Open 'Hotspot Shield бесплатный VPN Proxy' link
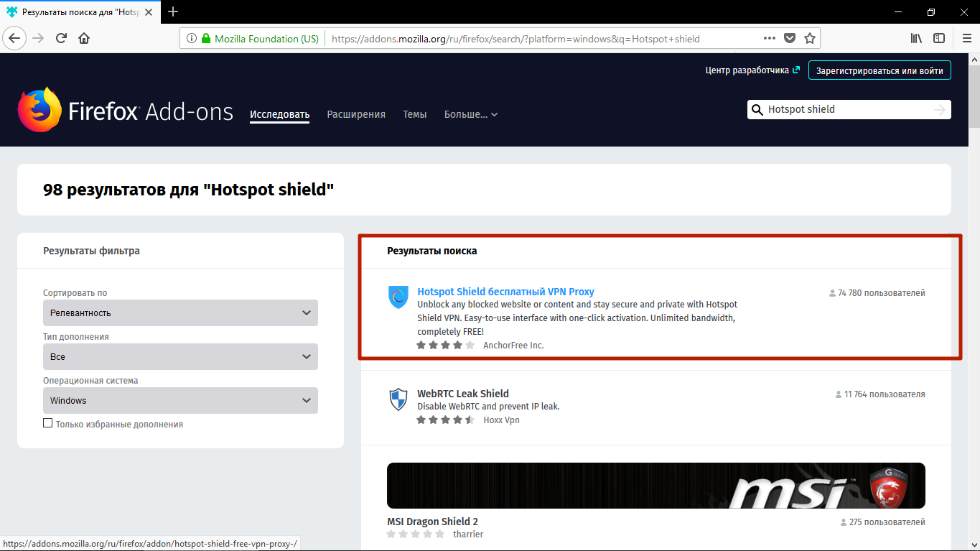 click(506, 292)
